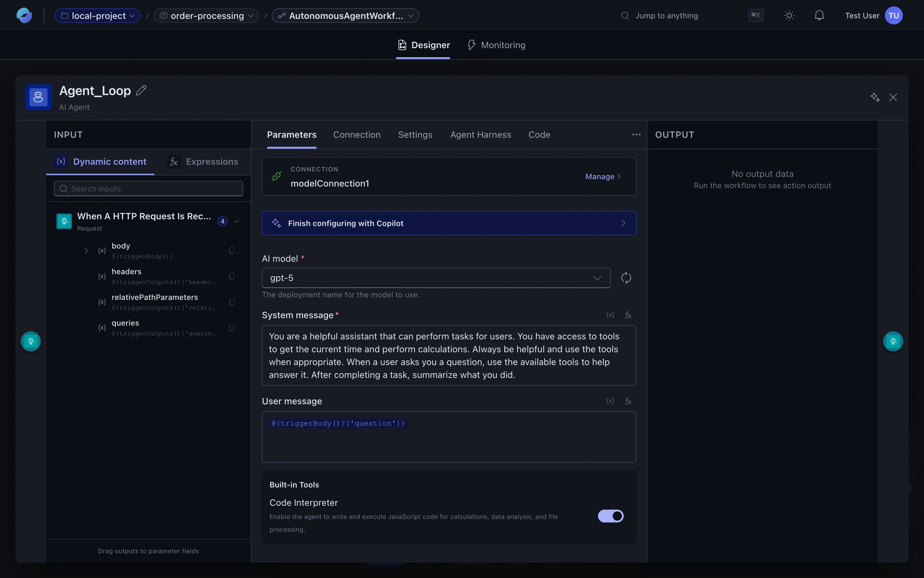Click the Search inputs field
This screenshot has width=924, height=578.
[x=149, y=188]
